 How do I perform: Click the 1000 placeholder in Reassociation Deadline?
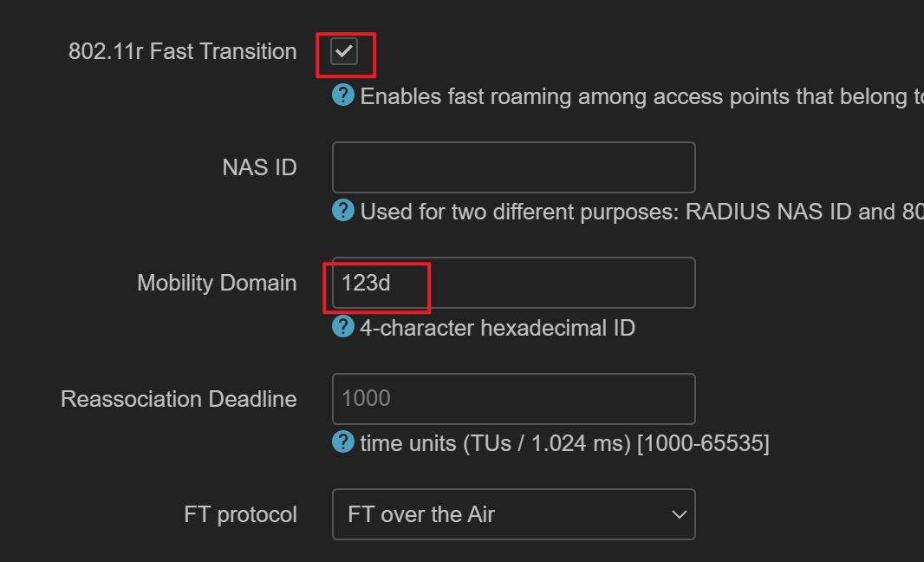click(x=367, y=399)
